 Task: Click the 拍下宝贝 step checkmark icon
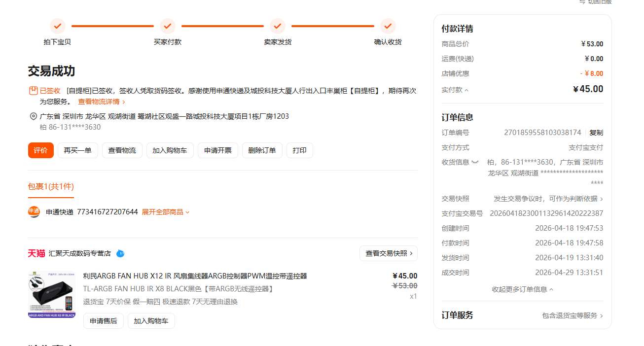(57, 26)
